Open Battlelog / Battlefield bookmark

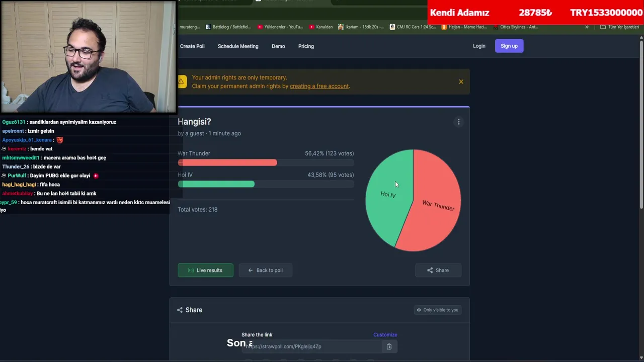[228, 27]
